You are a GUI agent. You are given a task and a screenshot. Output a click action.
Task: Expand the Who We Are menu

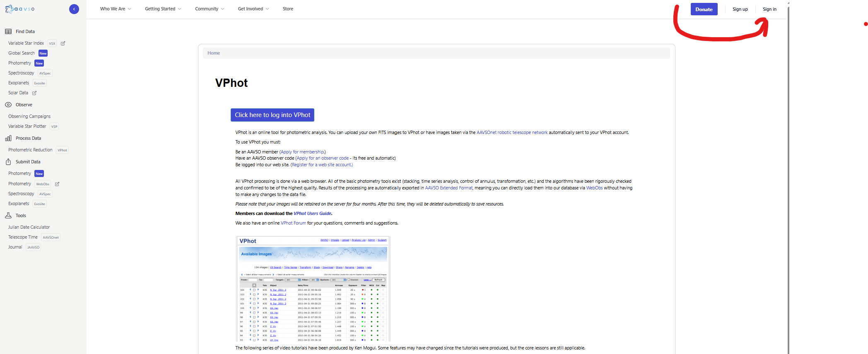pos(116,9)
